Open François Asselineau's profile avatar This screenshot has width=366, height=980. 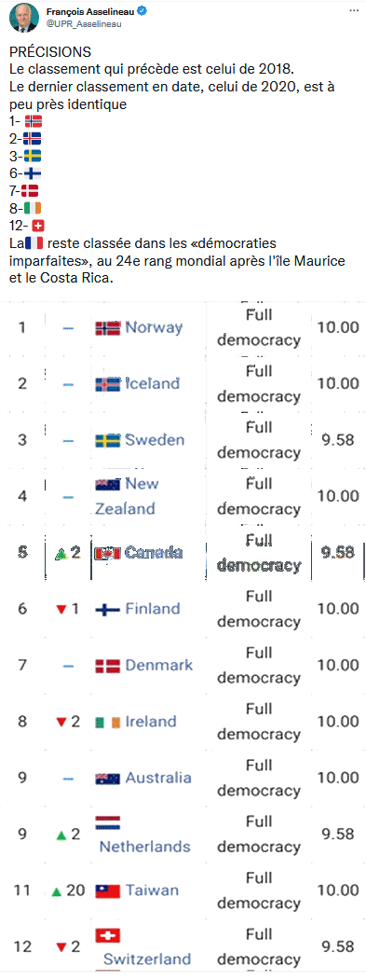(x=23, y=19)
